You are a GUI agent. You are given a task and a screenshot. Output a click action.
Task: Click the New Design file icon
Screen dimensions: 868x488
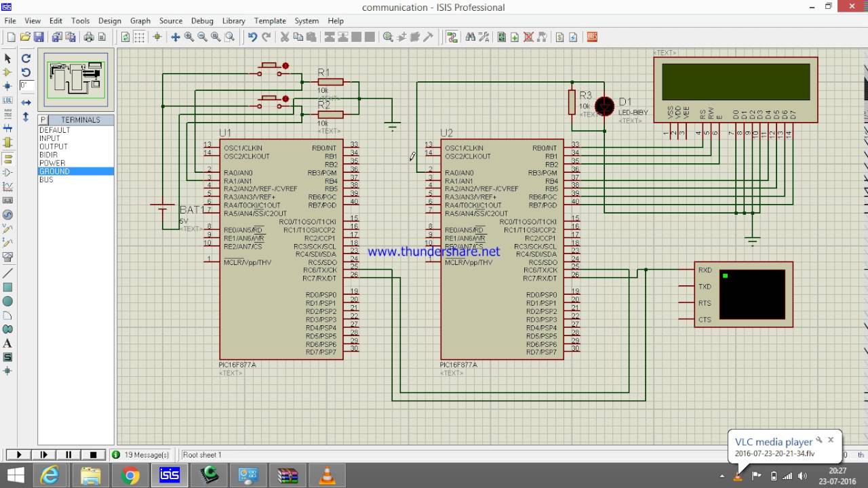click(11, 37)
